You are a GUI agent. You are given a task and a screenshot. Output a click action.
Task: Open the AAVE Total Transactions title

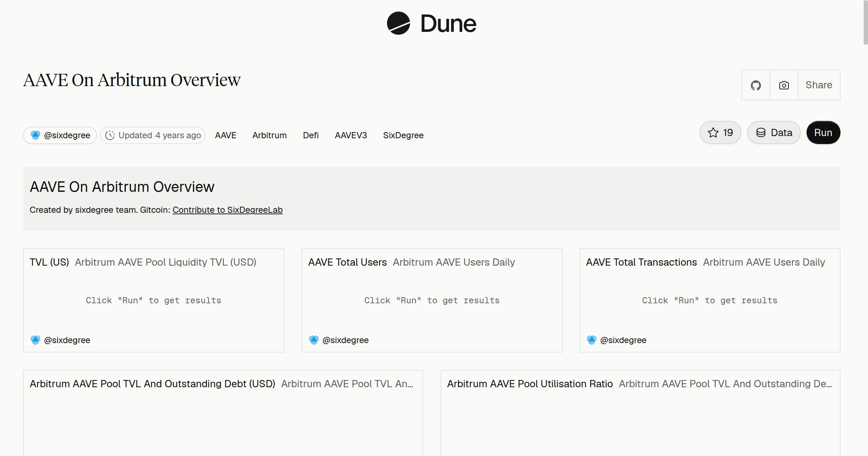(x=641, y=262)
